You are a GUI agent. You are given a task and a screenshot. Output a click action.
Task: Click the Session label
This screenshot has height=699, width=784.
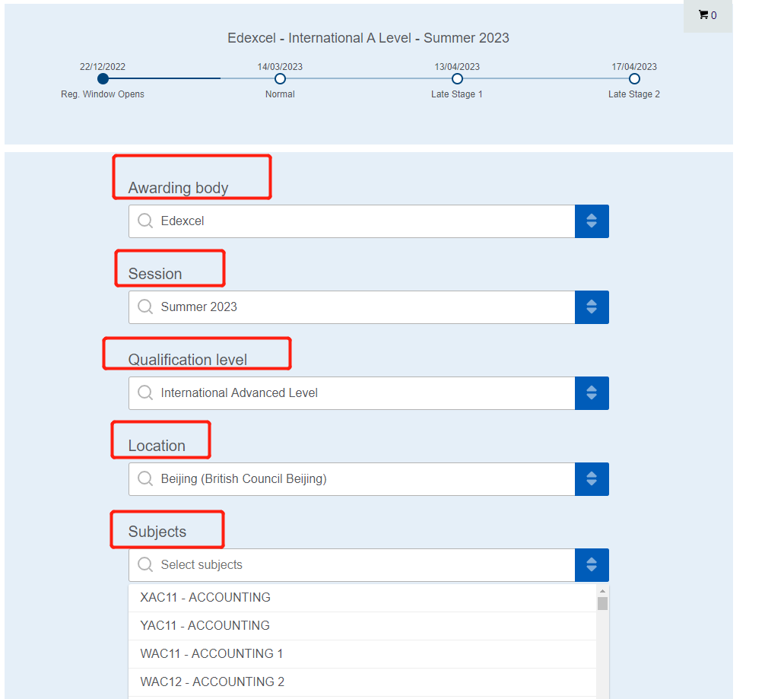click(155, 274)
